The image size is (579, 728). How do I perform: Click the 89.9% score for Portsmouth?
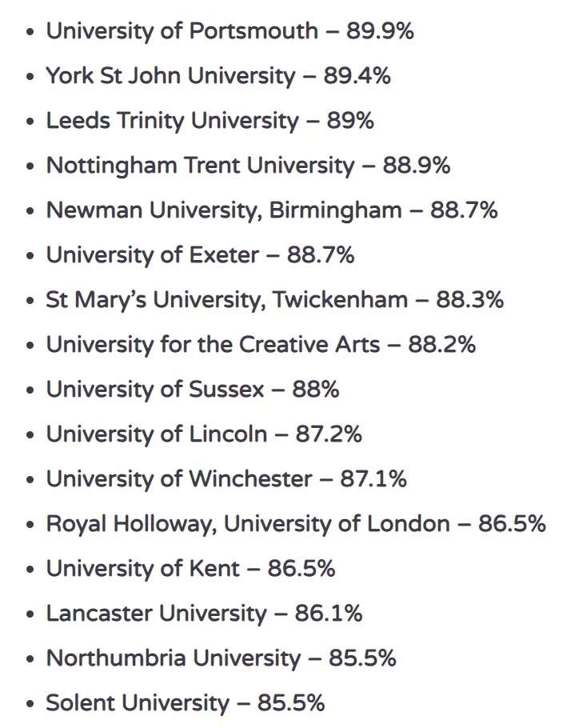pyautogui.click(x=380, y=31)
